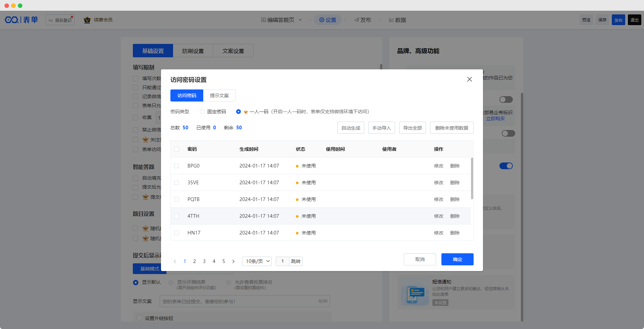The width and height of the screenshot is (644, 329).
Task: Expand the 编辑答题页 dropdown arrow
Action: [300, 20]
